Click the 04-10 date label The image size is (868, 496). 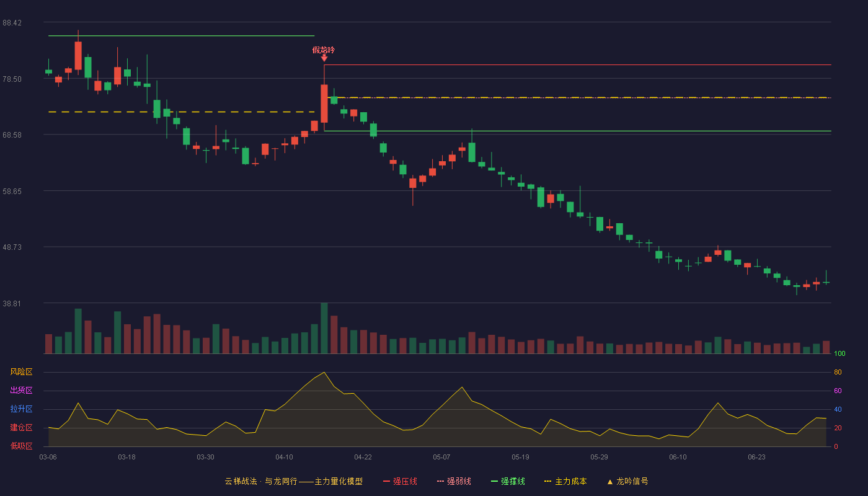pyautogui.click(x=284, y=457)
